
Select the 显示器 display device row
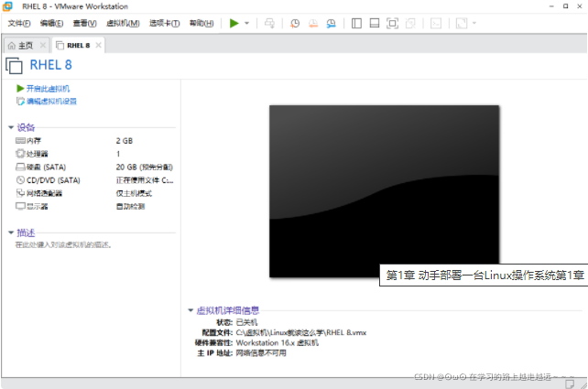(95, 207)
